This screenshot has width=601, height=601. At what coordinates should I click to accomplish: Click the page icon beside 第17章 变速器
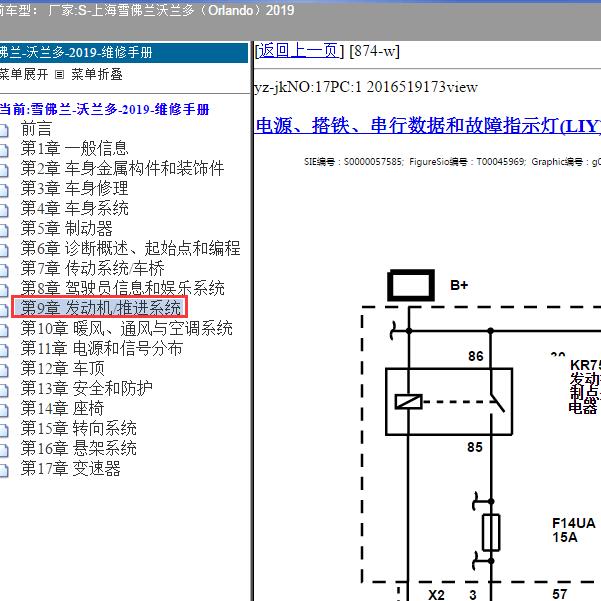pos(4,470)
